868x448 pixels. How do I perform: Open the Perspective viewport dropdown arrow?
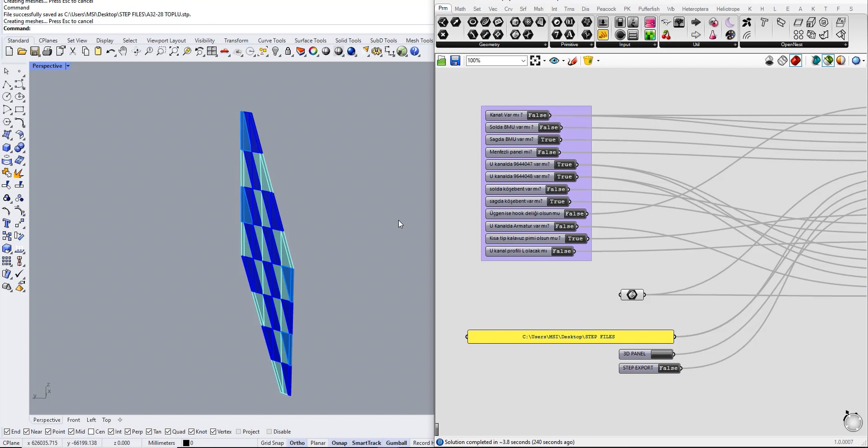pyautogui.click(x=68, y=66)
